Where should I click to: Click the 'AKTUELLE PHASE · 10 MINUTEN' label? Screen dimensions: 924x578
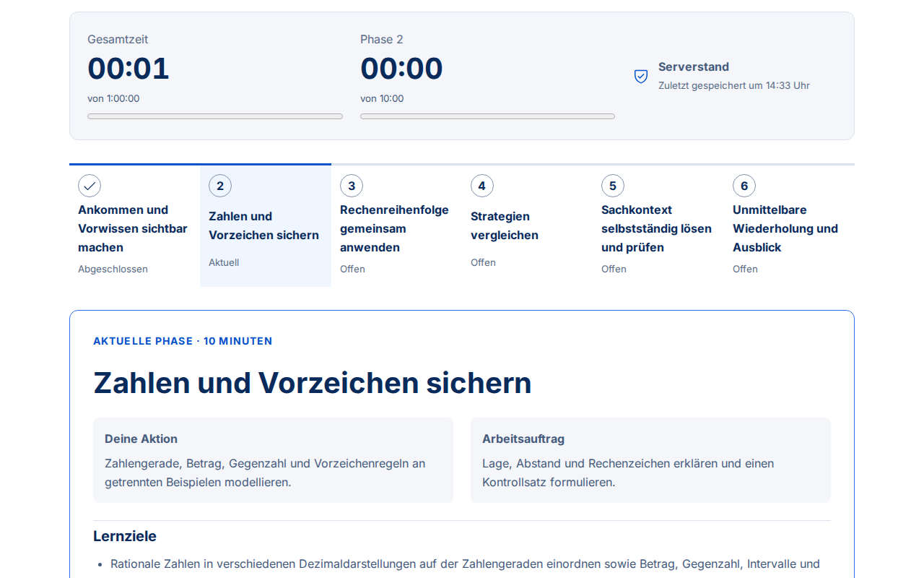click(183, 341)
